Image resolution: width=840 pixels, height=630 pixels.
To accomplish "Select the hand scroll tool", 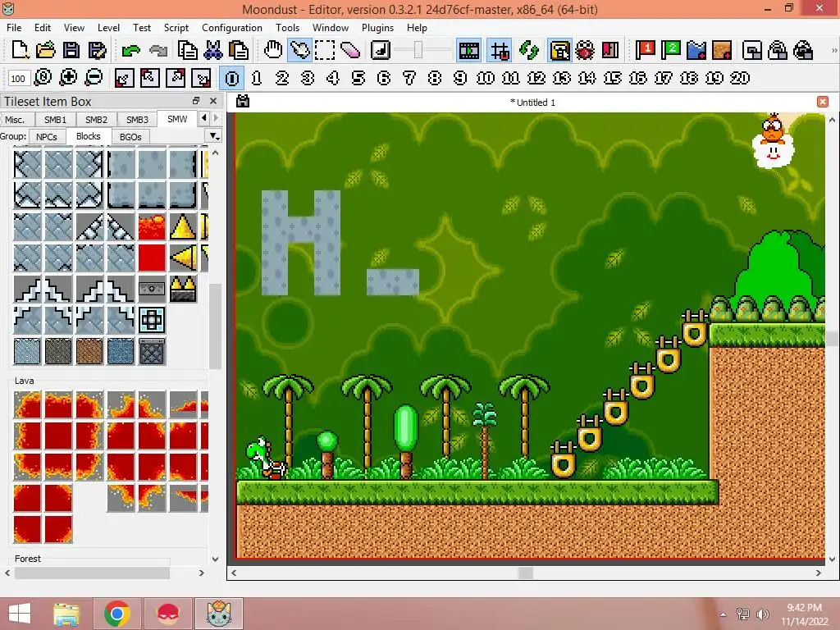I will point(273,50).
